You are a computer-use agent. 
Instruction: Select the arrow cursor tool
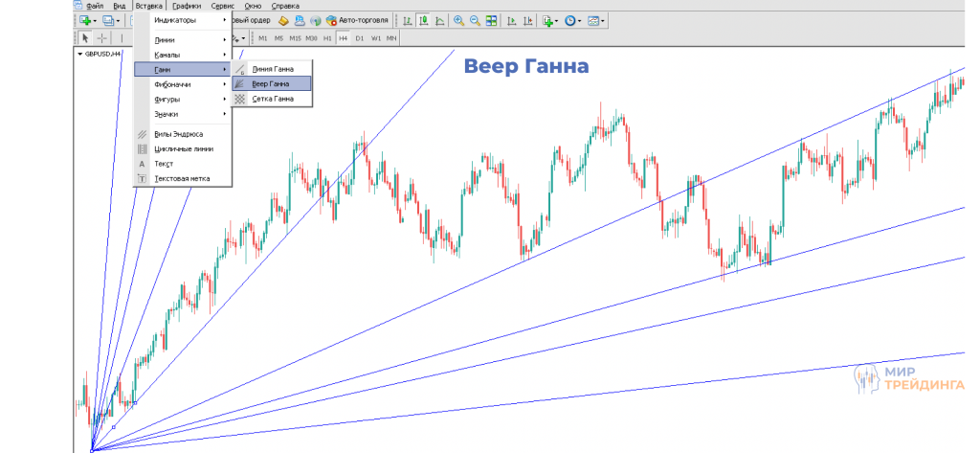(84, 38)
